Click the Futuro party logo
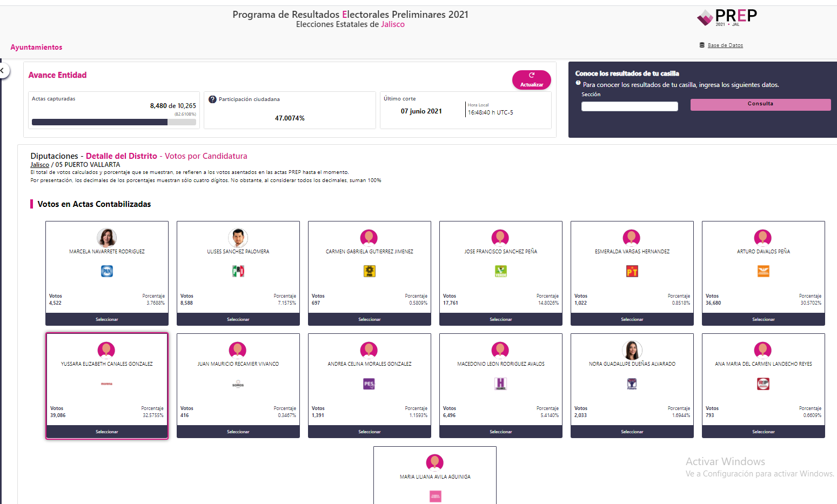 (632, 384)
